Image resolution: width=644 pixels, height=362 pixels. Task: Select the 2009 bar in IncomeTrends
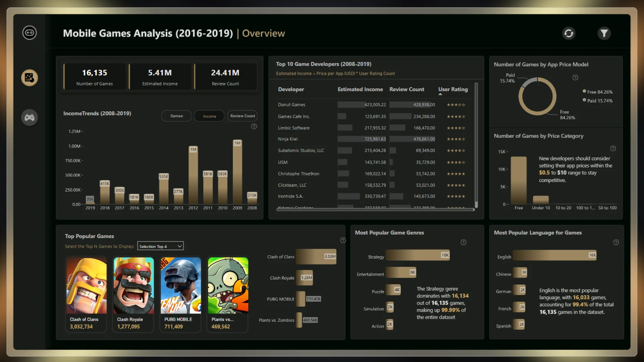click(x=237, y=172)
